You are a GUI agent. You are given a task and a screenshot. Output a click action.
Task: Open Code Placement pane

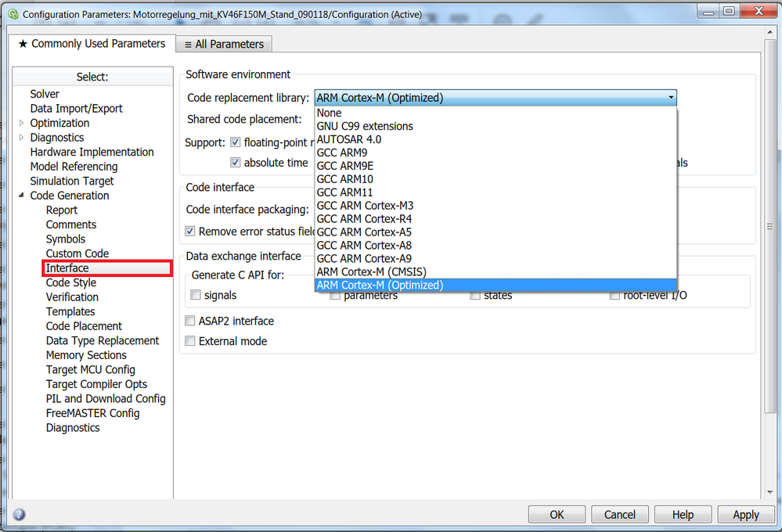[84, 325]
